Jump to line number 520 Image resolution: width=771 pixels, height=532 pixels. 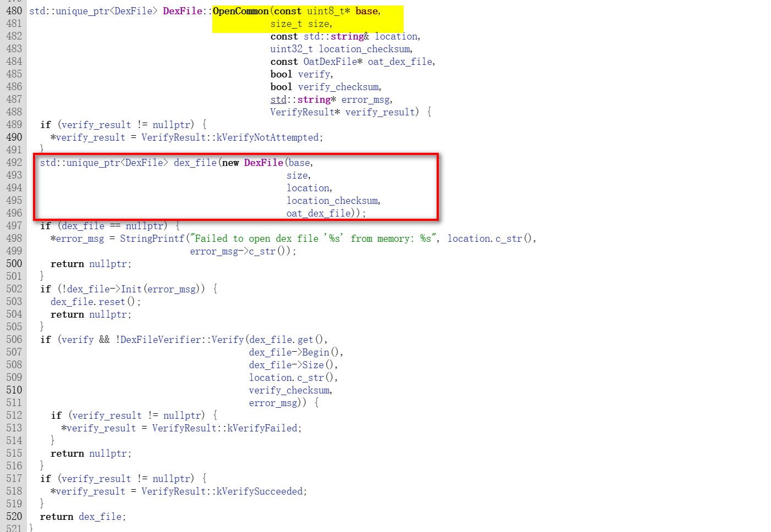14,517
